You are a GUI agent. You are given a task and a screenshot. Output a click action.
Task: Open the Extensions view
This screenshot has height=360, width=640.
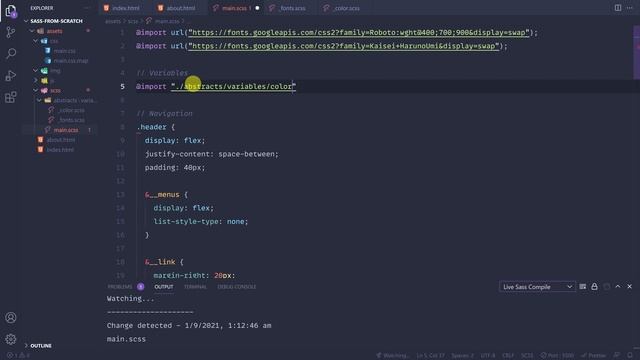pos(11,97)
